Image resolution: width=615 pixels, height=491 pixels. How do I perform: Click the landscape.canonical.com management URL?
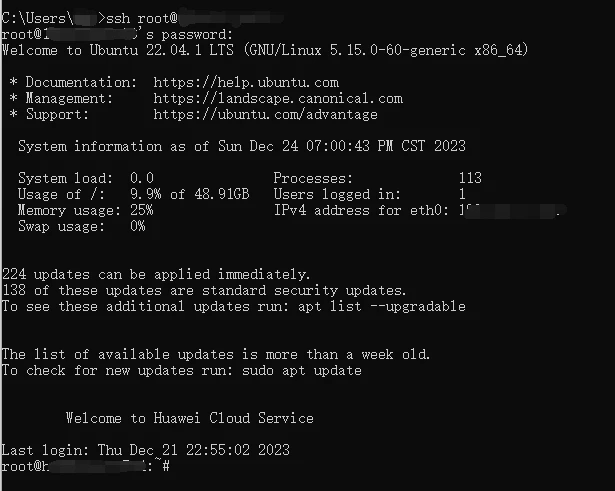point(278,98)
